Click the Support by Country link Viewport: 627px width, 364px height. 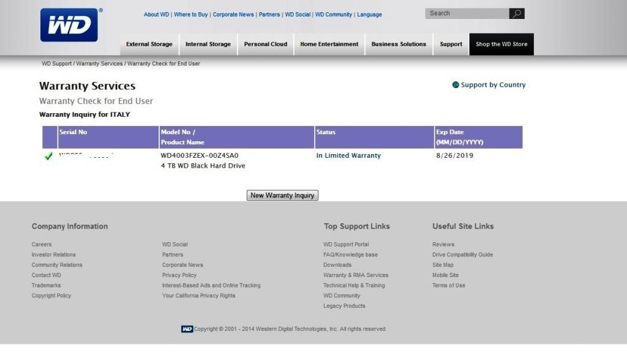pos(493,84)
